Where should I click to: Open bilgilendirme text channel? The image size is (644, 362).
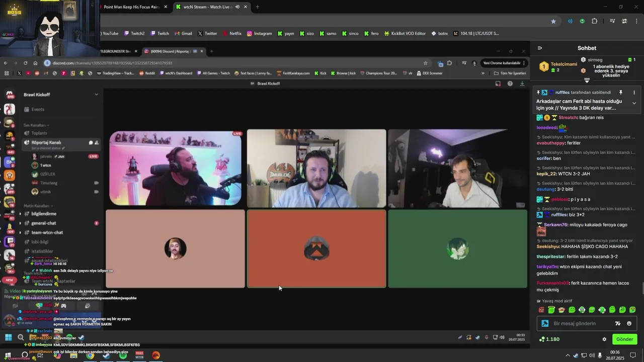click(43, 214)
